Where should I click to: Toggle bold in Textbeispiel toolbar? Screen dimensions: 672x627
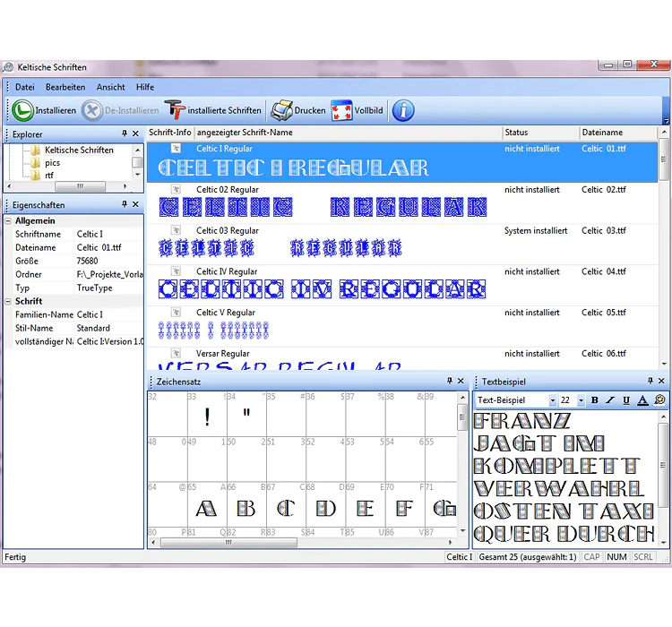pyautogui.click(x=594, y=400)
